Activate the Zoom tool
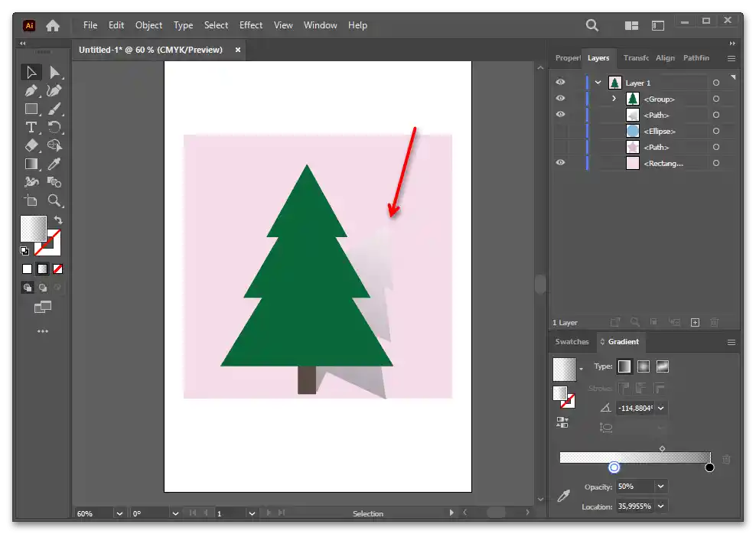 coord(54,200)
